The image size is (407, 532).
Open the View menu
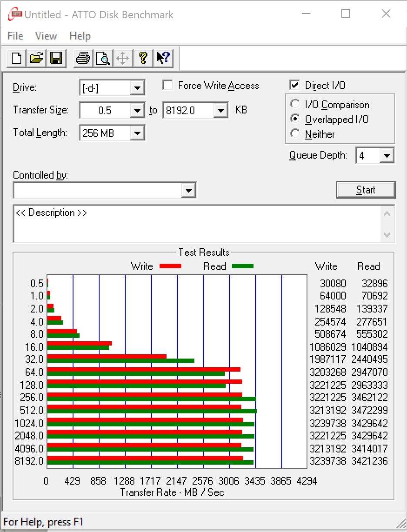click(46, 36)
